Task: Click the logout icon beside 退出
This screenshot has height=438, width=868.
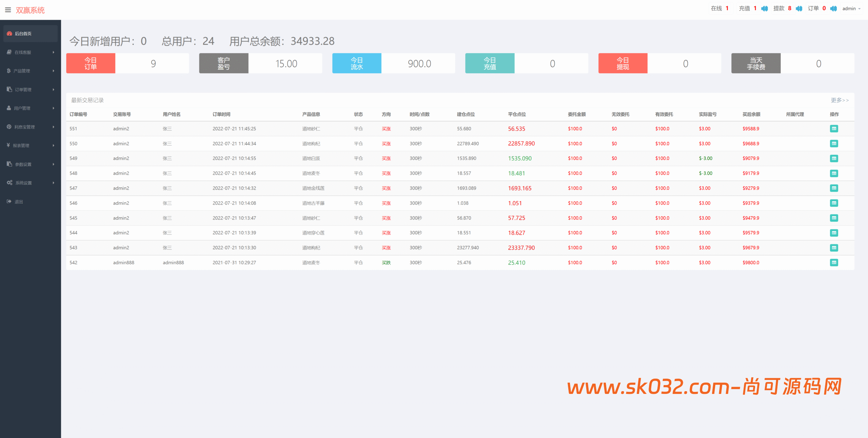Action: (8, 201)
